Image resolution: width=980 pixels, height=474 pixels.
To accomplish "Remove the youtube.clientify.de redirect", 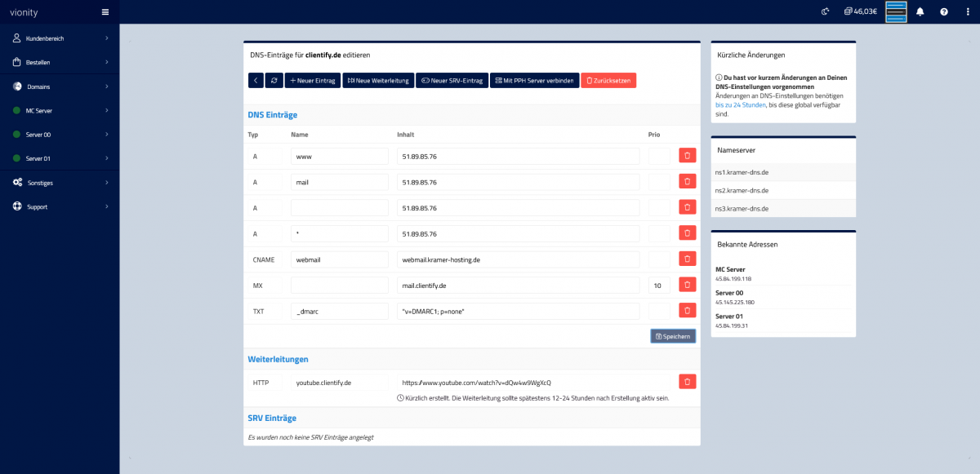I will tap(687, 382).
